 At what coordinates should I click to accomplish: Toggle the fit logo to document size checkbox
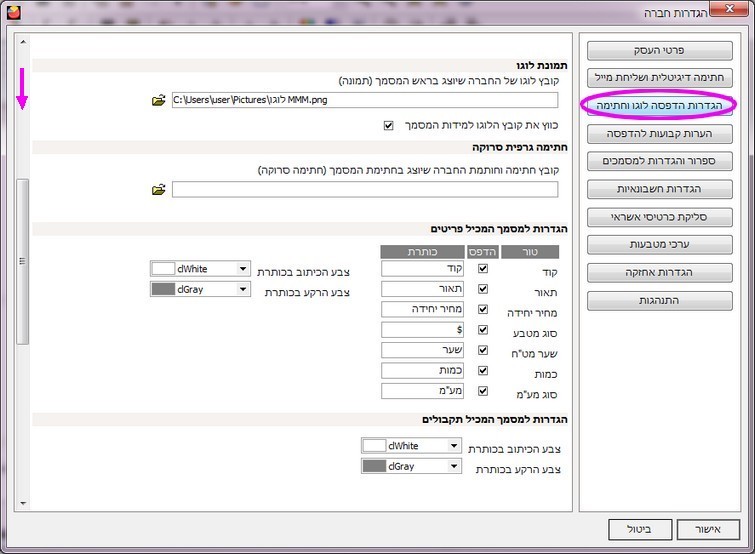pos(389,126)
